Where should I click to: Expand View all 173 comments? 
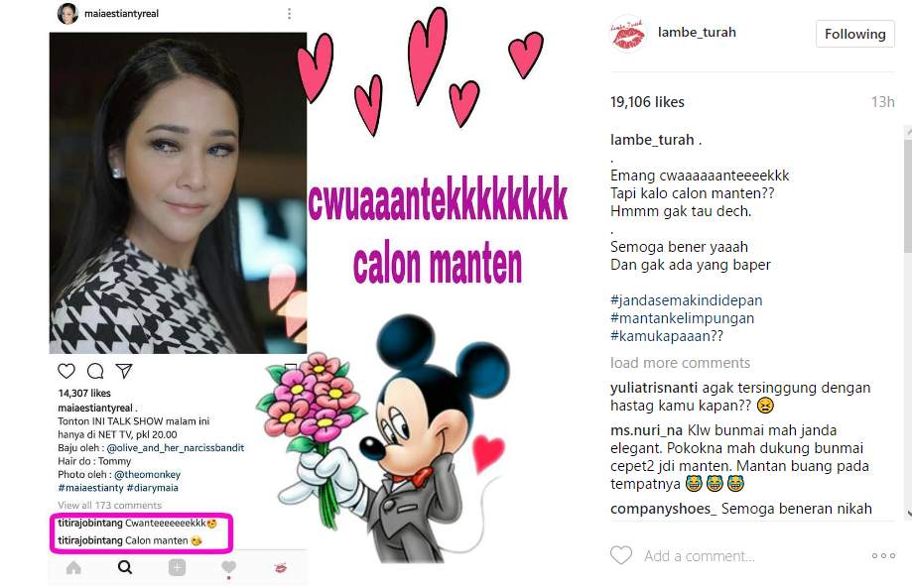(110, 505)
